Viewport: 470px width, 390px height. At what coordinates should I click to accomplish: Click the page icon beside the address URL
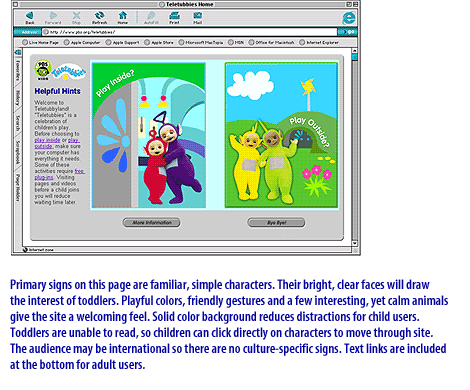click(x=46, y=32)
